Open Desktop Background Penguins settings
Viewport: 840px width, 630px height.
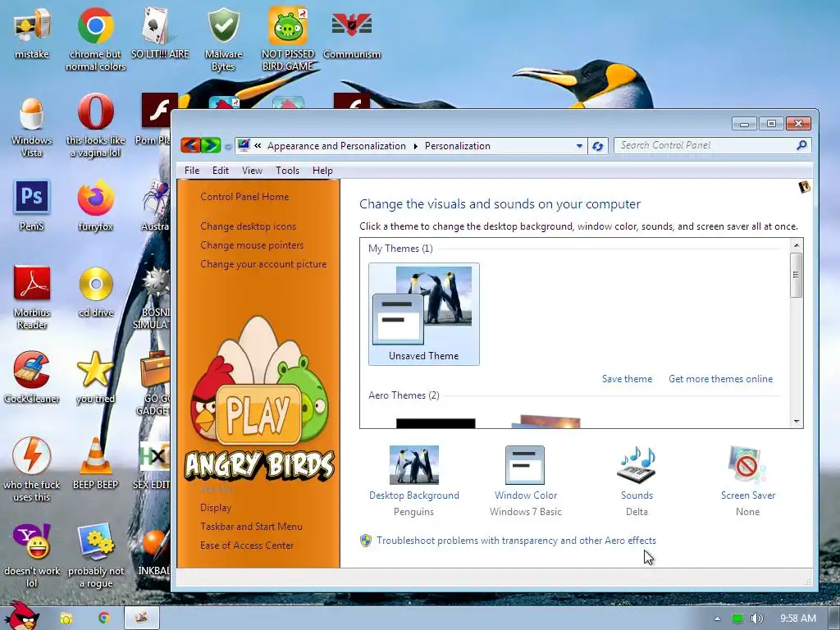tap(413, 481)
